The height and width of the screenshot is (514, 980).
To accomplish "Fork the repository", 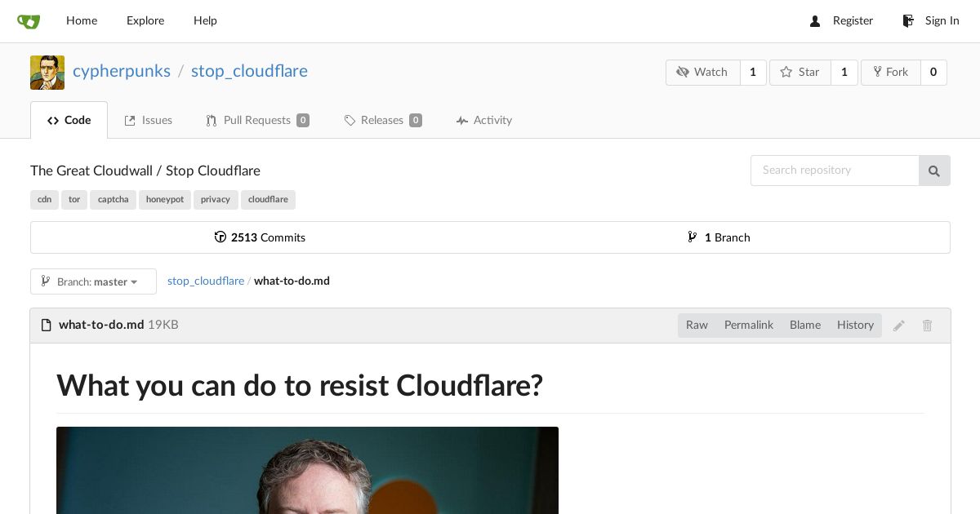I will tap(890, 73).
